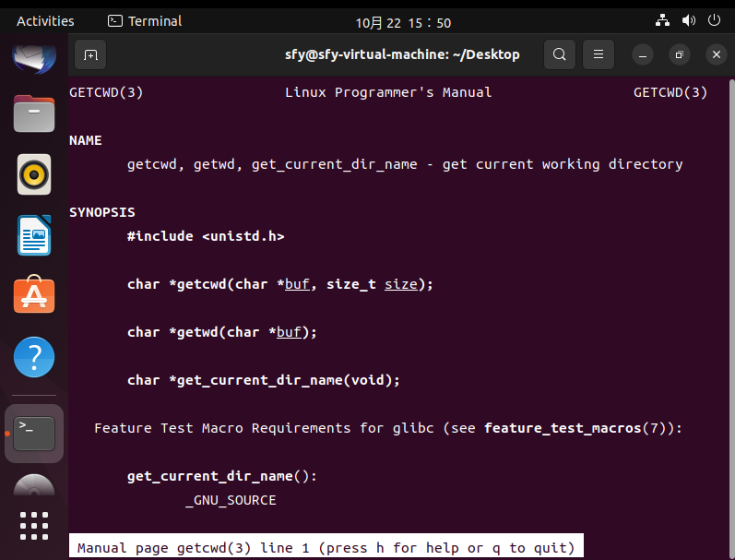Click the terminal vertical scrollbar

(731, 317)
